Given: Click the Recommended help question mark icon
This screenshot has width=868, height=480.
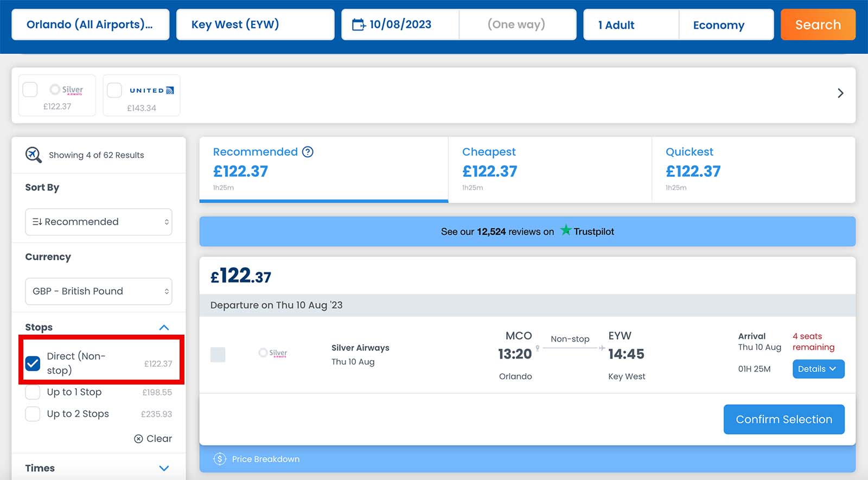Looking at the screenshot, I should point(308,152).
